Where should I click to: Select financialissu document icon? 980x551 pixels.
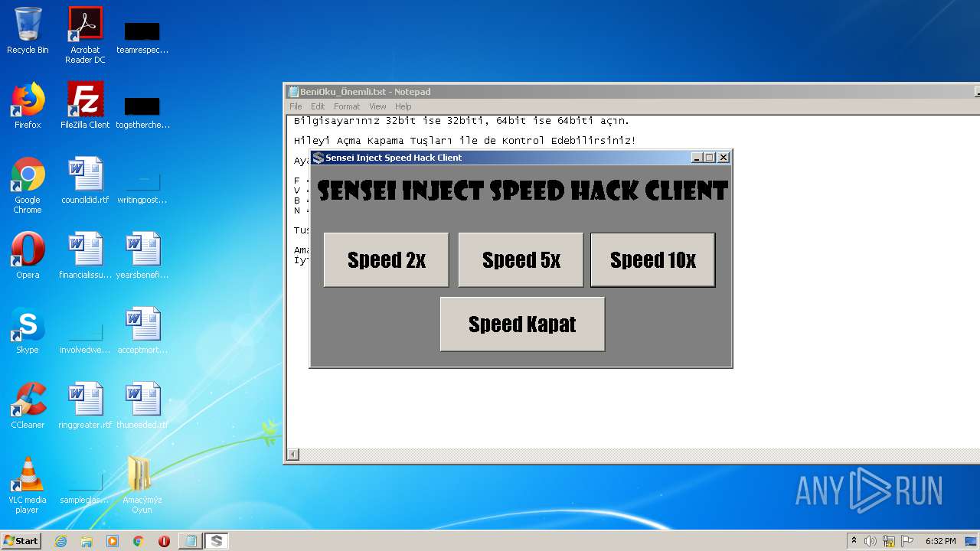(85, 256)
